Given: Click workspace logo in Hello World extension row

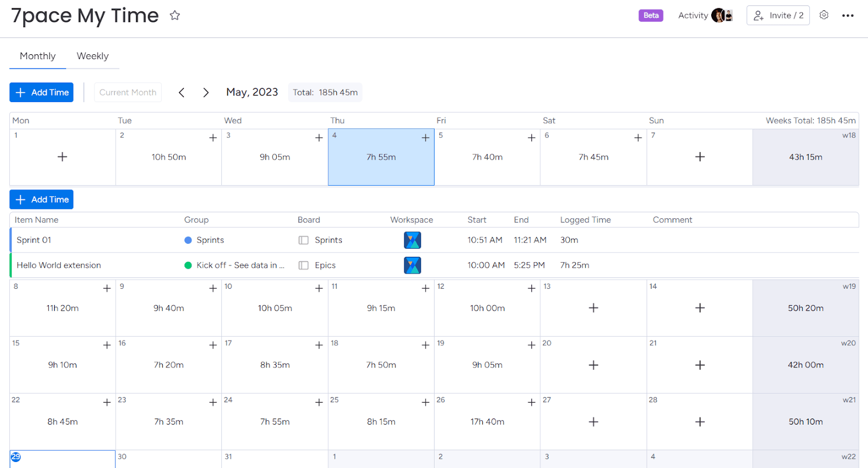Looking at the screenshot, I should [x=412, y=265].
